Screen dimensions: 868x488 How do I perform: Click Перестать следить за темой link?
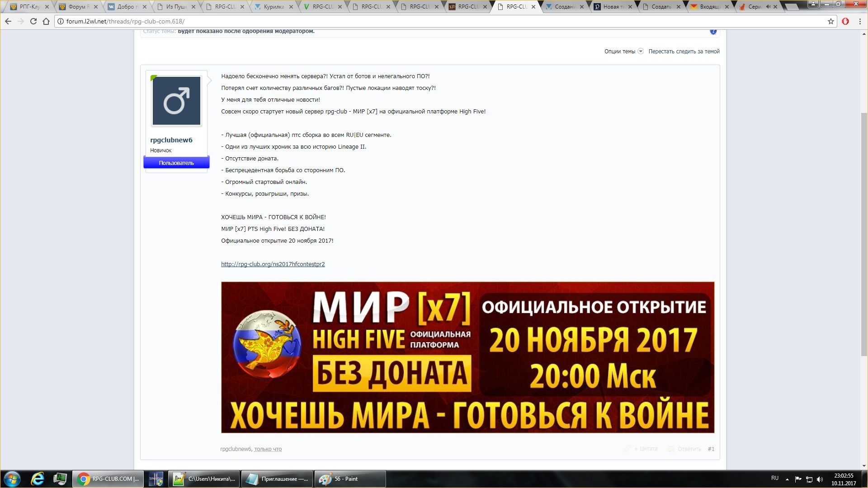coord(684,52)
